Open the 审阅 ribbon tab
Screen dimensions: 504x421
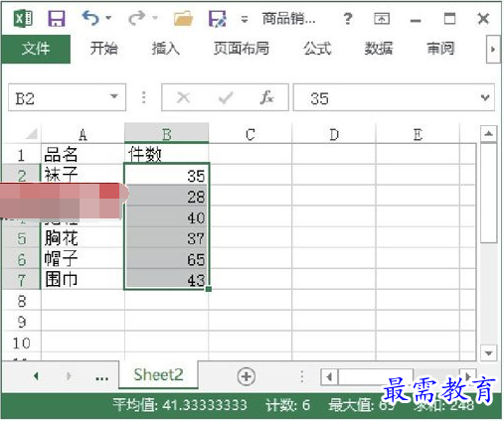[440, 49]
